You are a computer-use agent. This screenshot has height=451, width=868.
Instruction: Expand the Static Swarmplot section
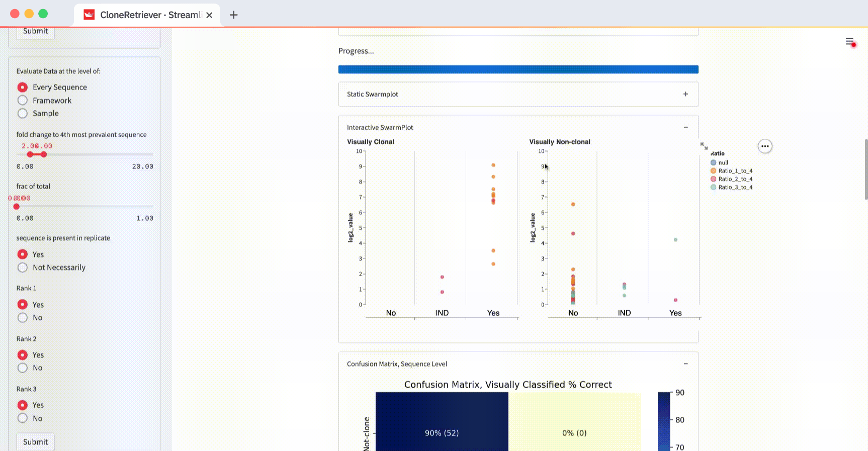click(685, 94)
